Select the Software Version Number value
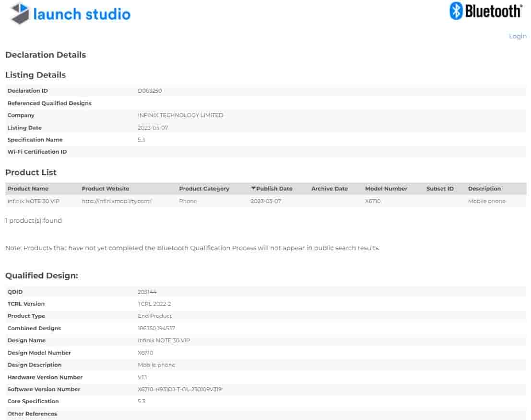 click(x=179, y=389)
